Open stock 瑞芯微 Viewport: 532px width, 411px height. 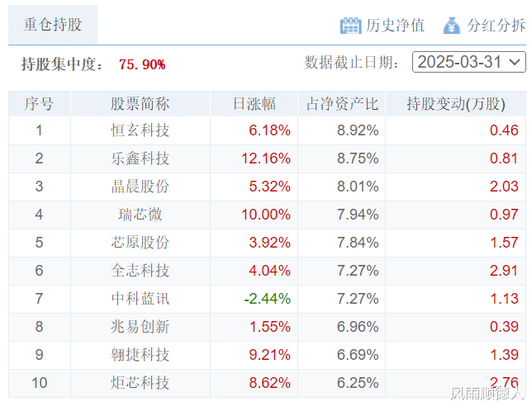pyautogui.click(x=140, y=215)
